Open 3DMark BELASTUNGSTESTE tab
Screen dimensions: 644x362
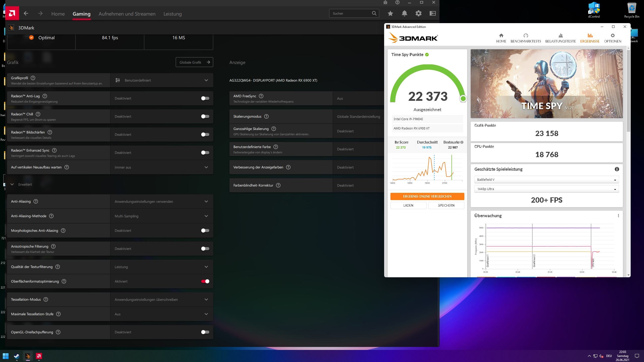click(560, 38)
